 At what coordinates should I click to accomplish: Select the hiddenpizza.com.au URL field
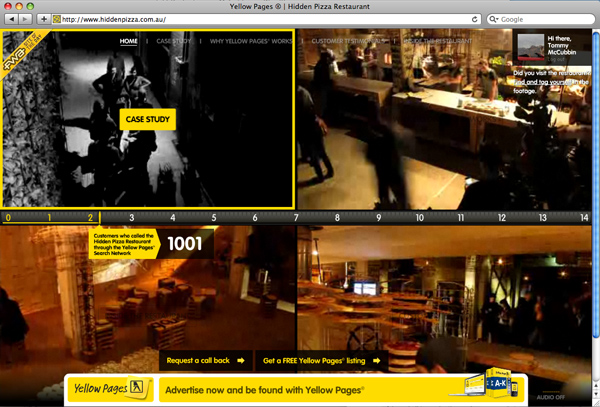coord(267,19)
